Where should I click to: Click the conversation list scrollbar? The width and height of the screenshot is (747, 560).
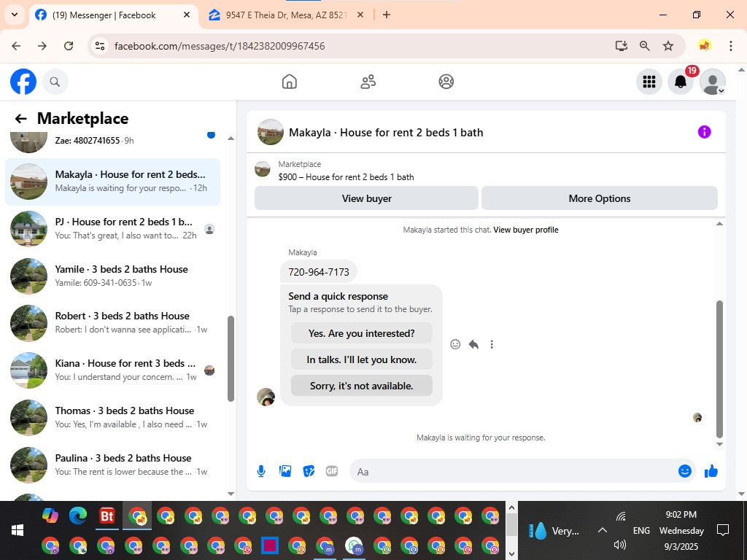coord(231,359)
